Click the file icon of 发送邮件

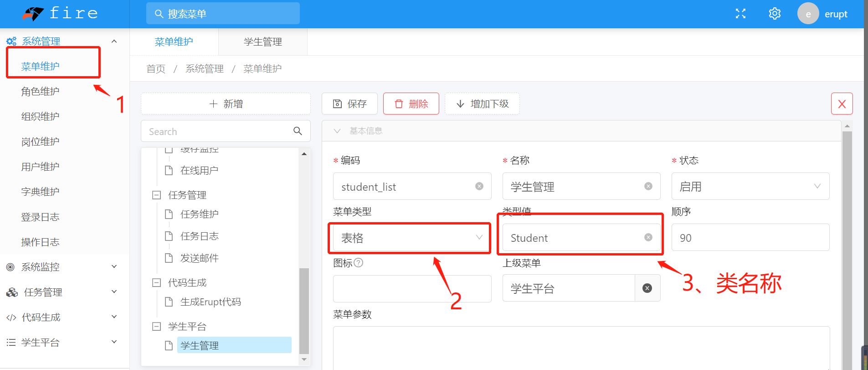click(169, 258)
